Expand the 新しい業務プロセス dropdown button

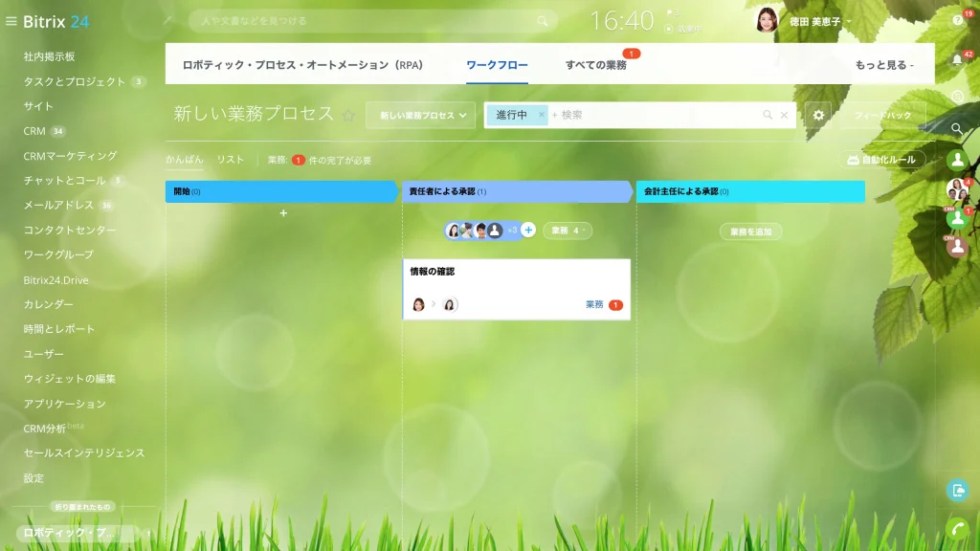click(421, 115)
